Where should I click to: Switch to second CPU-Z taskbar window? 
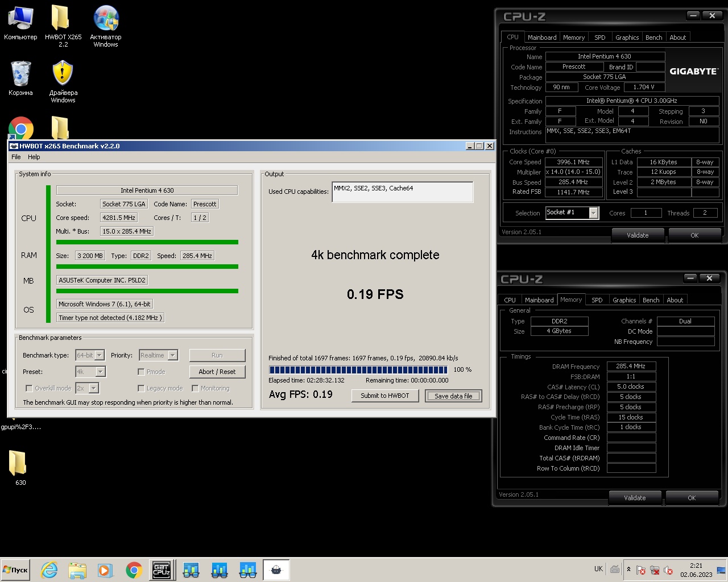pyautogui.click(x=220, y=569)
